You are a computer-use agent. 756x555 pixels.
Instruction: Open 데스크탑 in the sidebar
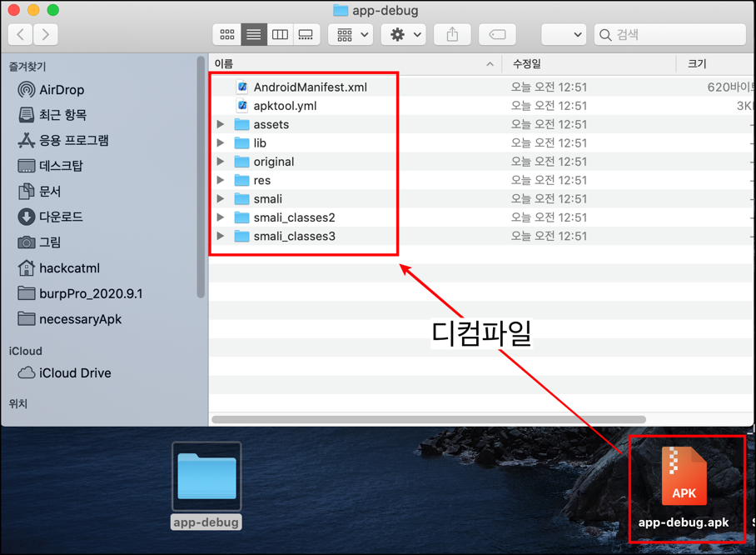[50, 166]
